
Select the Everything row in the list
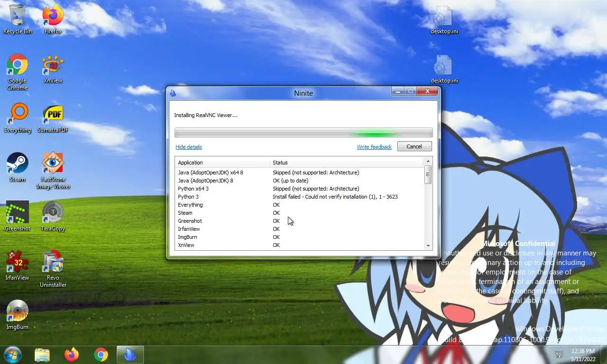pos(300,205)
